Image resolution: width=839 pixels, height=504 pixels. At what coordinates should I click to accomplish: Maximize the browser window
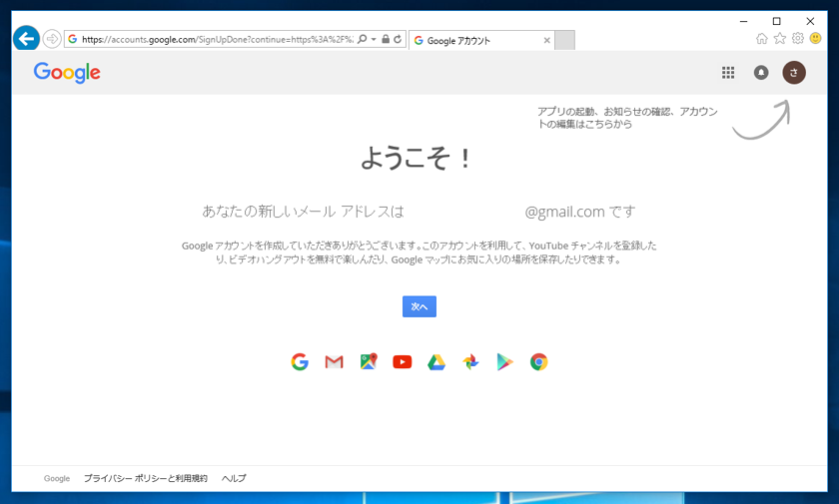pos(776,21)
